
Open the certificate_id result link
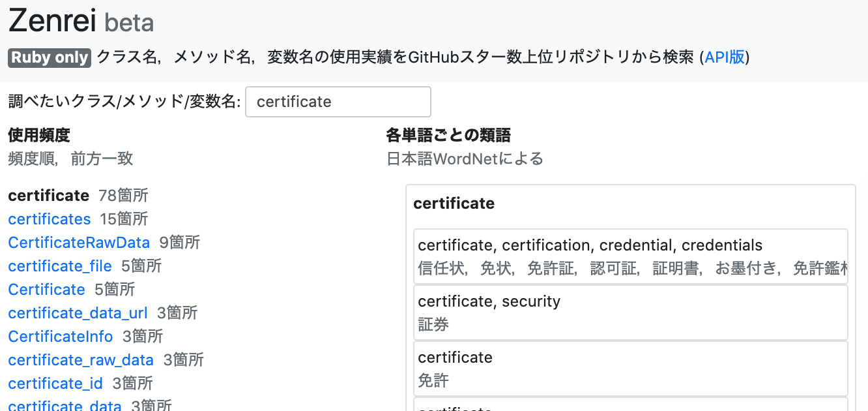tap(55, 383)
